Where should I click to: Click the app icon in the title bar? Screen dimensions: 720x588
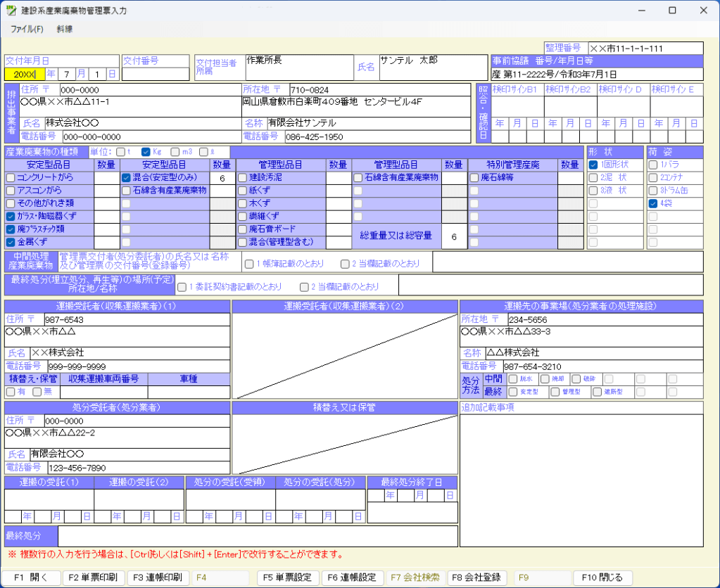point(11,11)
